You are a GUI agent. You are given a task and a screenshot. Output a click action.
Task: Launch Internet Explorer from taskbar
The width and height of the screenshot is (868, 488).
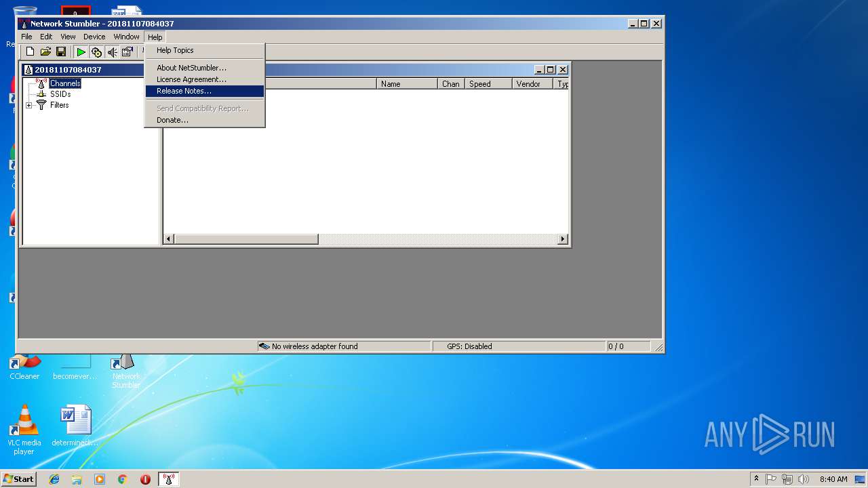(x=54, y=479)
